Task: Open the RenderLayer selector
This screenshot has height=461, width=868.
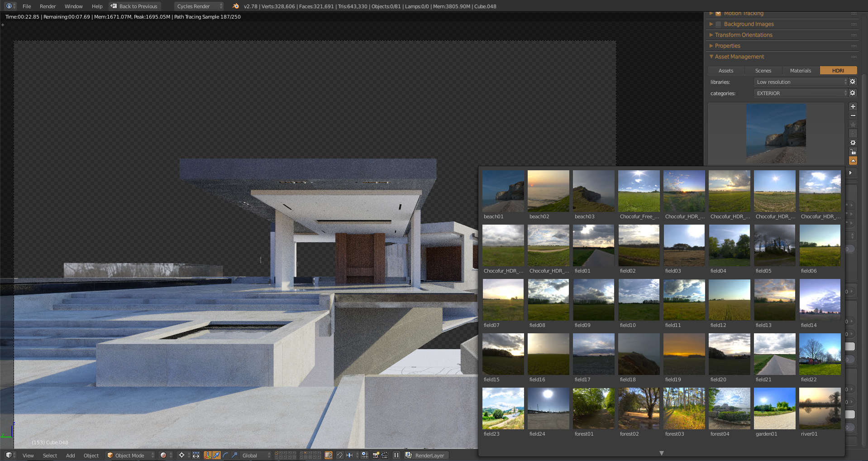Action: coord(426,455)
